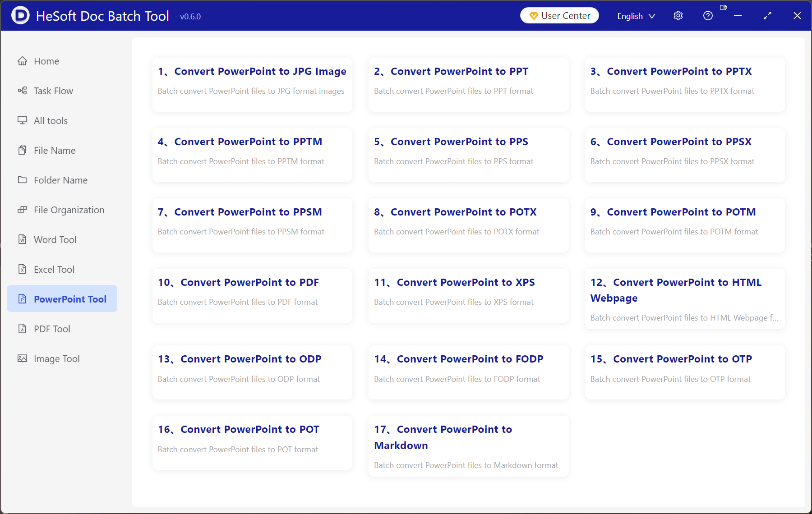The width and height of the screenshot is (812, 514).
Task: Click the Task Flow sidebar icon
Action: pos(22,91)
